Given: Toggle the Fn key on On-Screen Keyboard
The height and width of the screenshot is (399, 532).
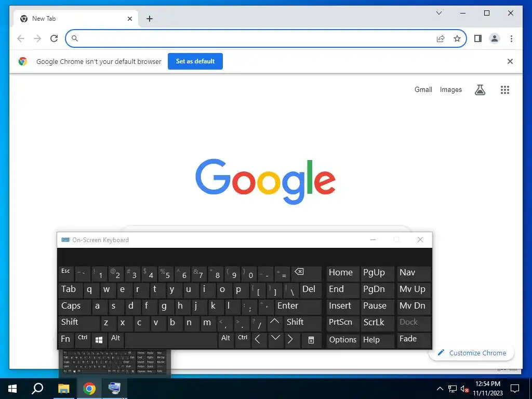Looking at the screenshot, I should point(66,340).
